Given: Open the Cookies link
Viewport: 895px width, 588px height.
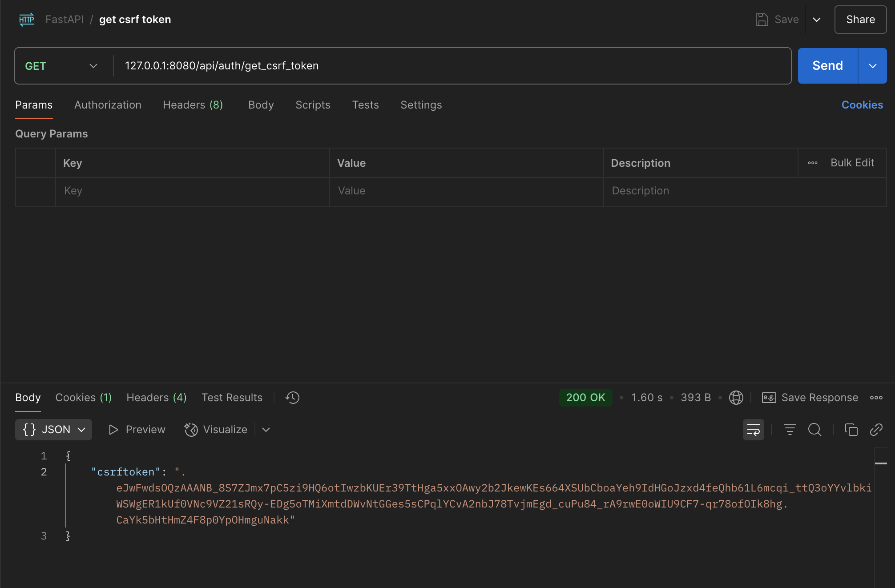Looking at the screenshot, I should (x=862, y=105).
